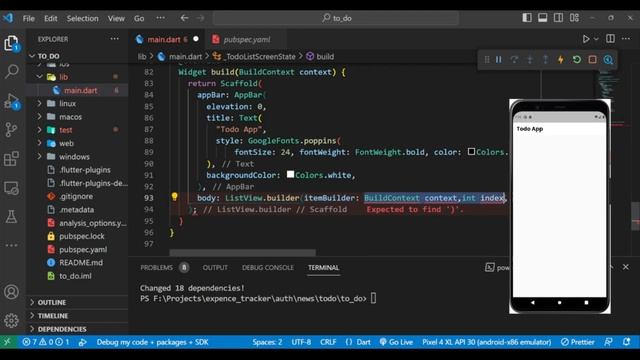Open run options dropdown arrow

[596, 39]
